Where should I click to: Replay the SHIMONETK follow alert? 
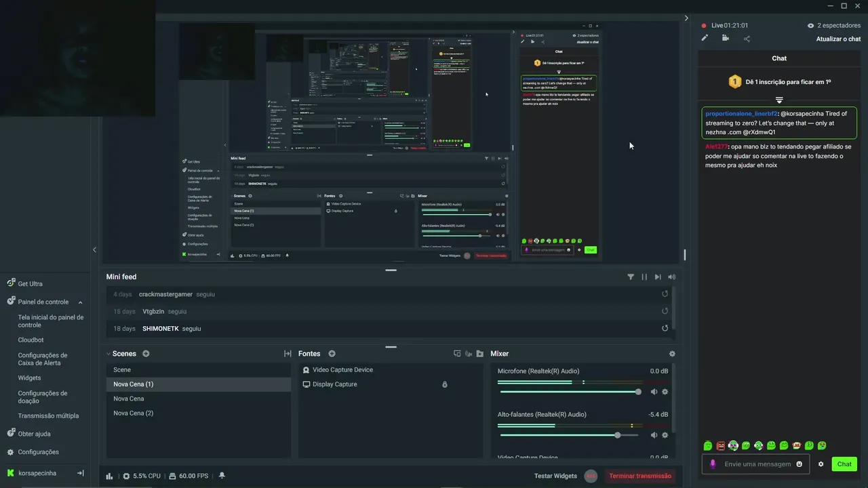(x=665, y=328)
